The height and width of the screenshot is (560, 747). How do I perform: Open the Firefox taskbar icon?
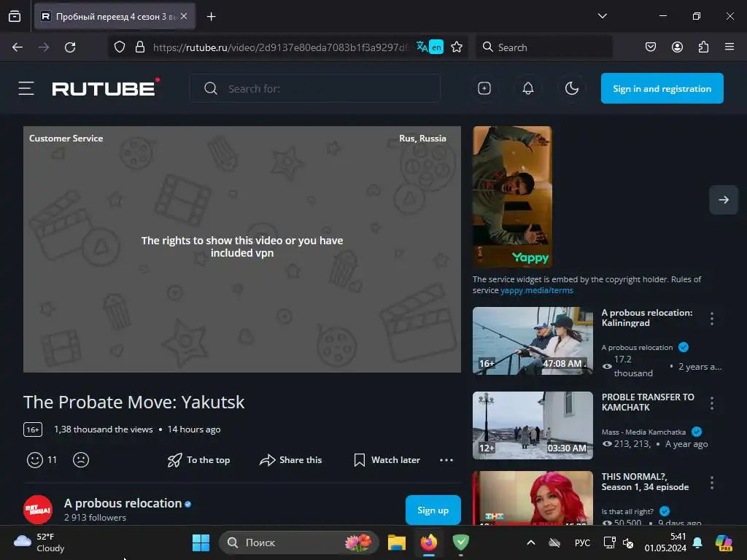click(429, 542)
